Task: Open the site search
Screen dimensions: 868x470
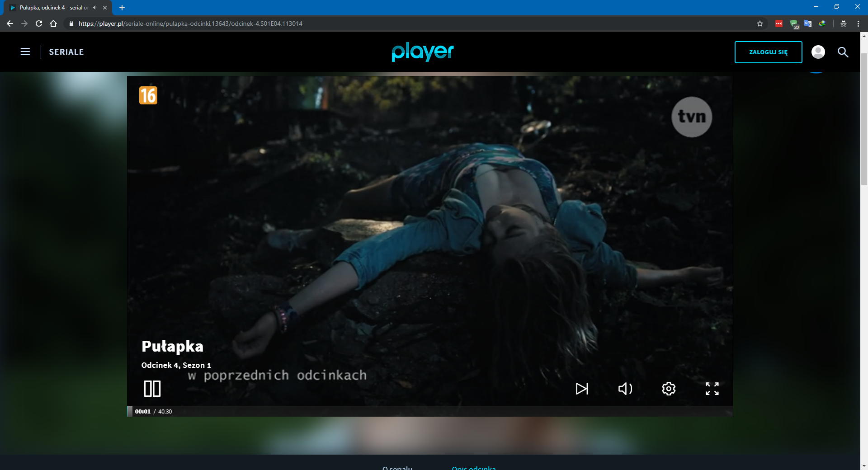Action: 843,52
